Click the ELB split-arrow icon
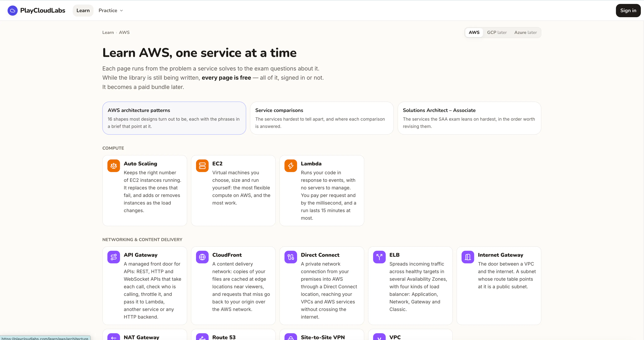The image size is (644, 340). (x=379, y=257)
